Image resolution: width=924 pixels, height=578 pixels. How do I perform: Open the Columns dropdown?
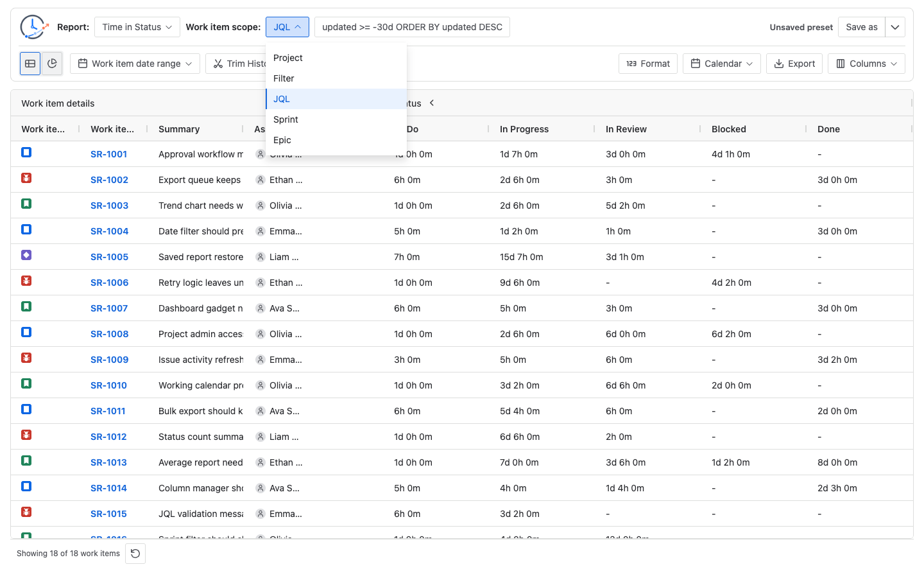(866, 64)
